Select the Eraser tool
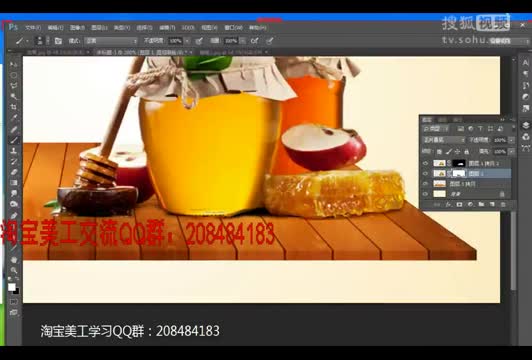 click(x=14, y=172)
